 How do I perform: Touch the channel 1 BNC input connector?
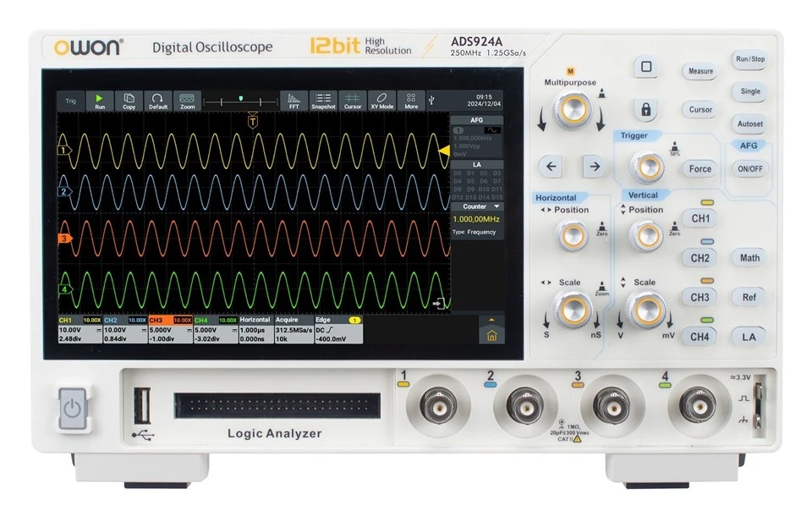(438, 406)
